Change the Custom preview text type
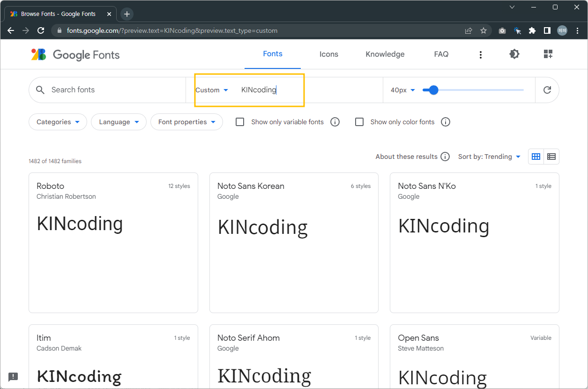 pyautogui.click(x=212, y=90)
